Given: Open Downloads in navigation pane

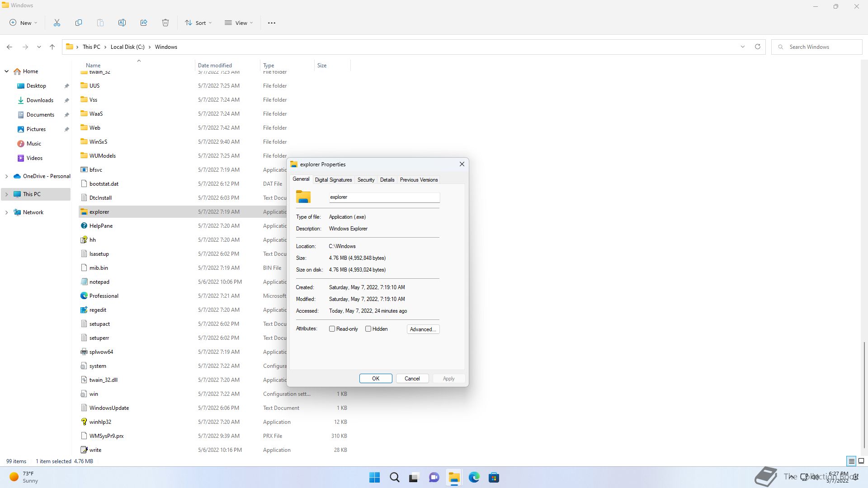Looking at the screenshot, I should point(40,100).
